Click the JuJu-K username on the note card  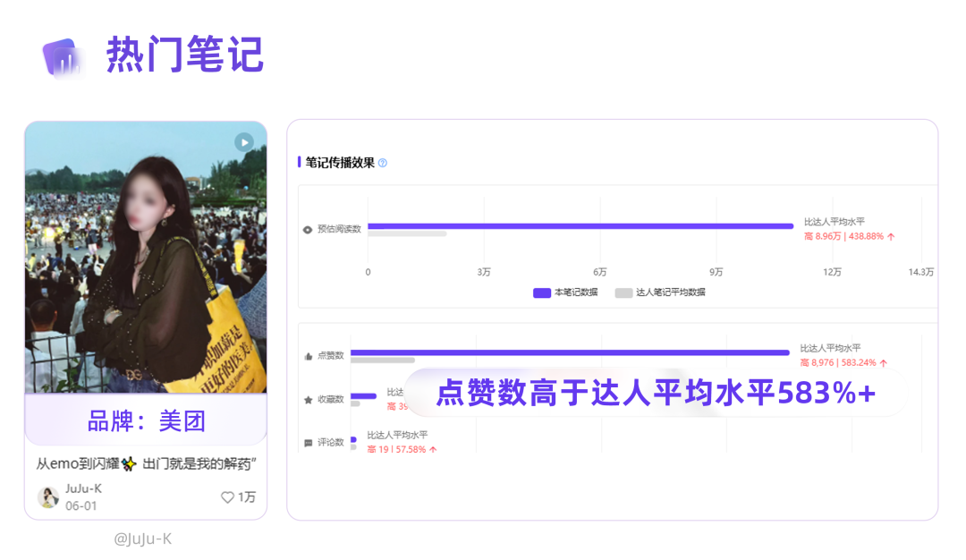(83, 488)
